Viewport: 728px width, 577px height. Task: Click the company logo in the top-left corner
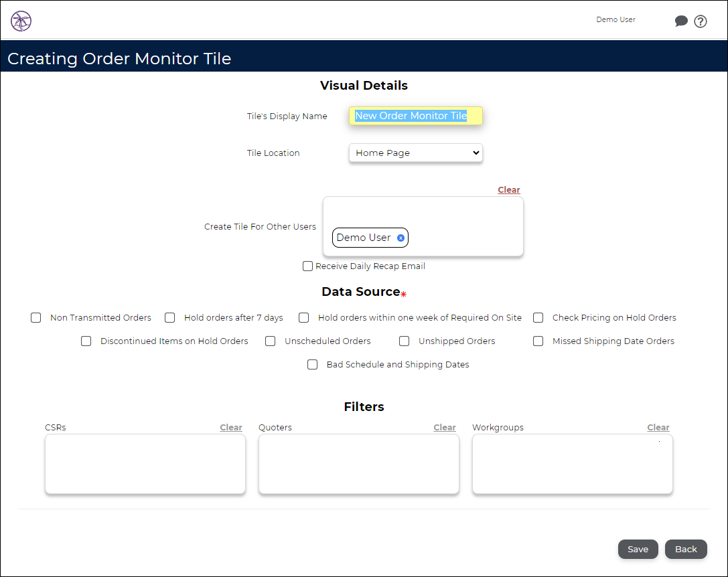[21, 21]
